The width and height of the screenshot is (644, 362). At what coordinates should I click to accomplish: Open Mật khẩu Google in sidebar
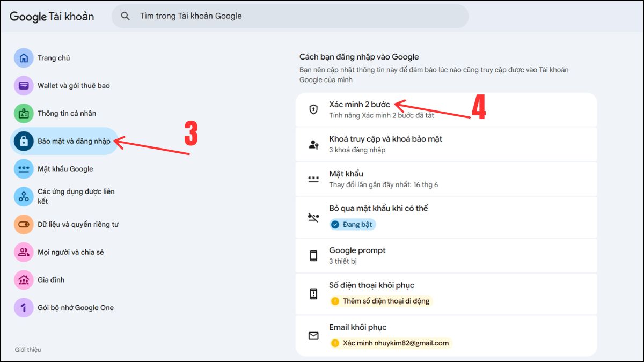coord(64,169)
